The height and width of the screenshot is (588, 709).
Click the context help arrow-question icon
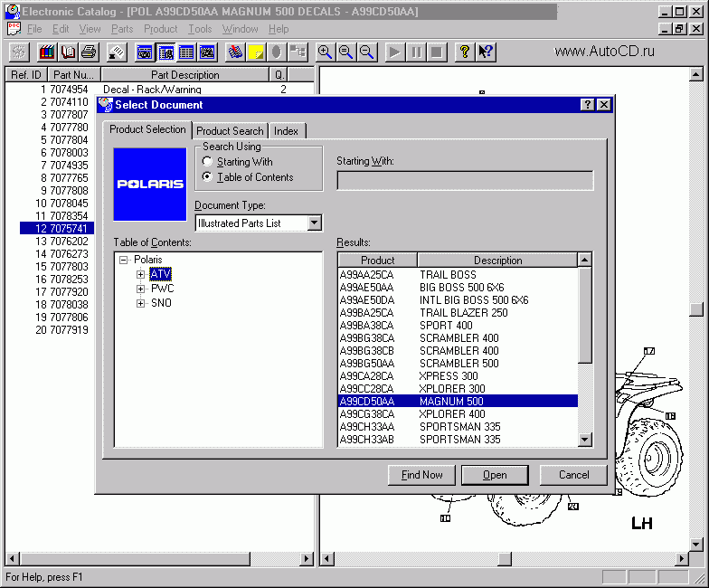[485, 52]
